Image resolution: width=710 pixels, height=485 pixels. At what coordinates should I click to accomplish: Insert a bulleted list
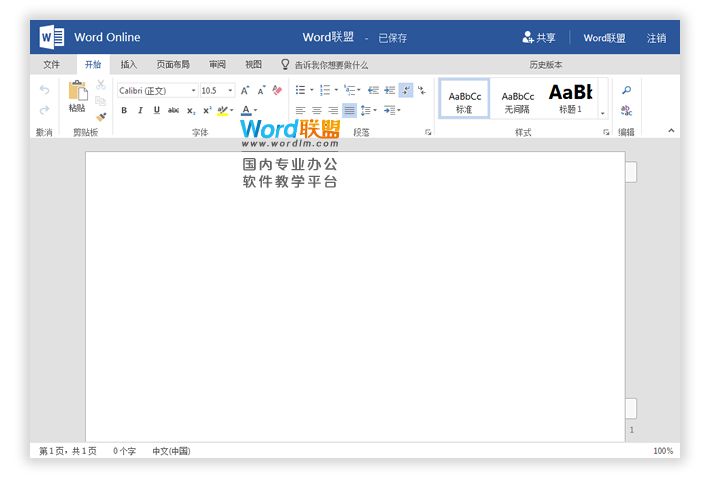pos(300,90)
